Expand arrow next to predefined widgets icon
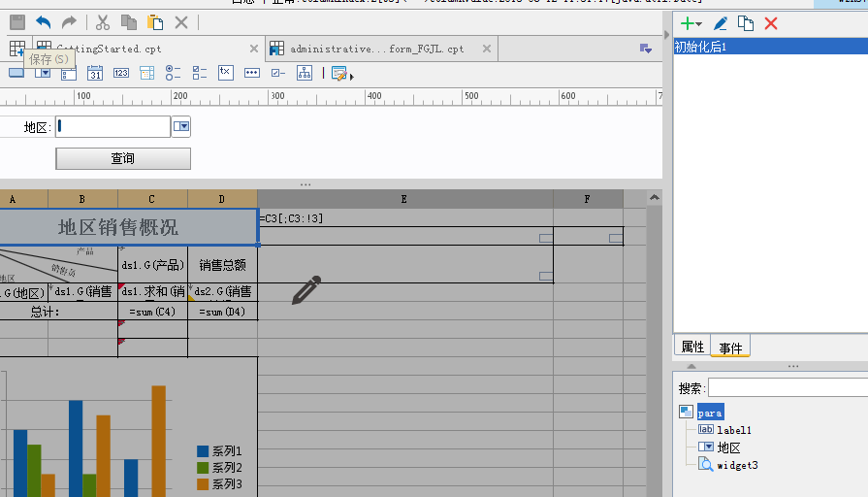 pos(351,77)
